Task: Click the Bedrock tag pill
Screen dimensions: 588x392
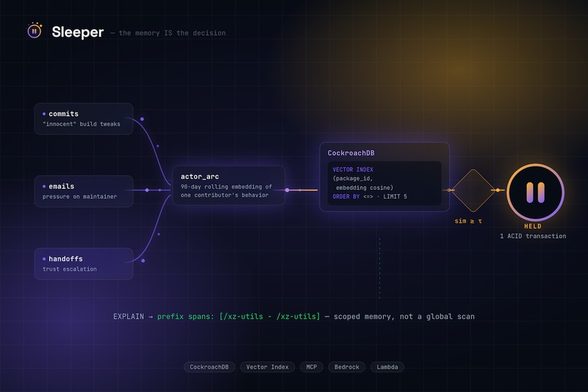Action: (x=347, y=367)
